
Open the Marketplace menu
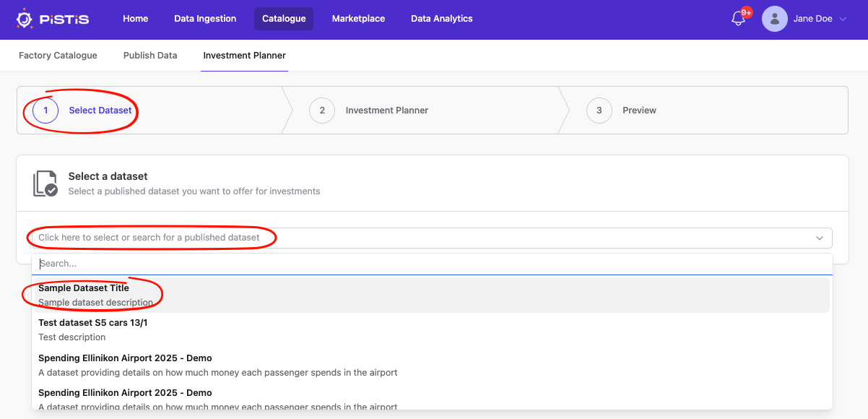click(358, 19)
